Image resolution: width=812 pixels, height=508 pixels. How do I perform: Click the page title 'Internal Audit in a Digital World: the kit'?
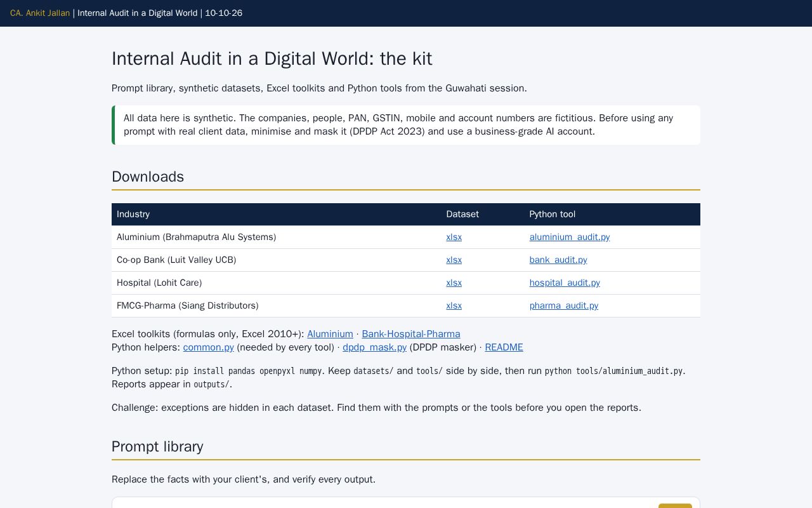click(272, 58)
